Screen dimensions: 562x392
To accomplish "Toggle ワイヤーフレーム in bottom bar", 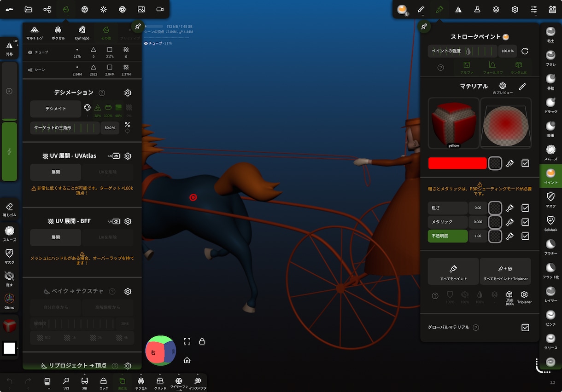I will point(179,383).
